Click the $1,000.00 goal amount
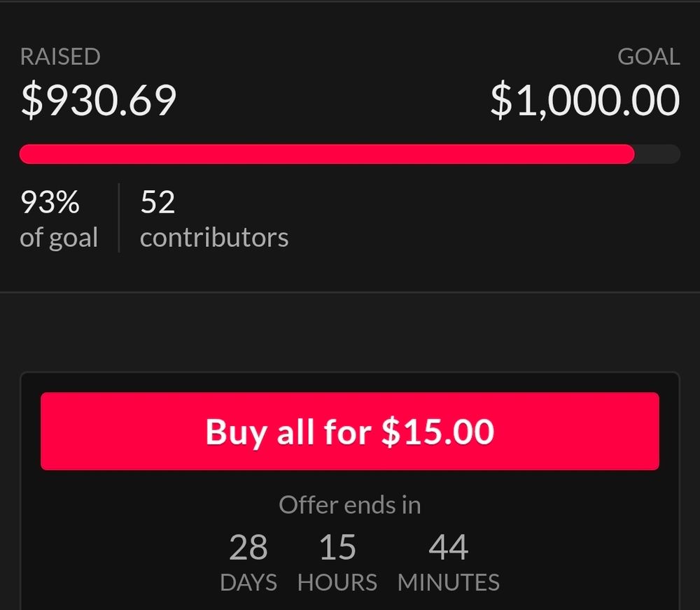700x610 pixels. click(584, 100)
